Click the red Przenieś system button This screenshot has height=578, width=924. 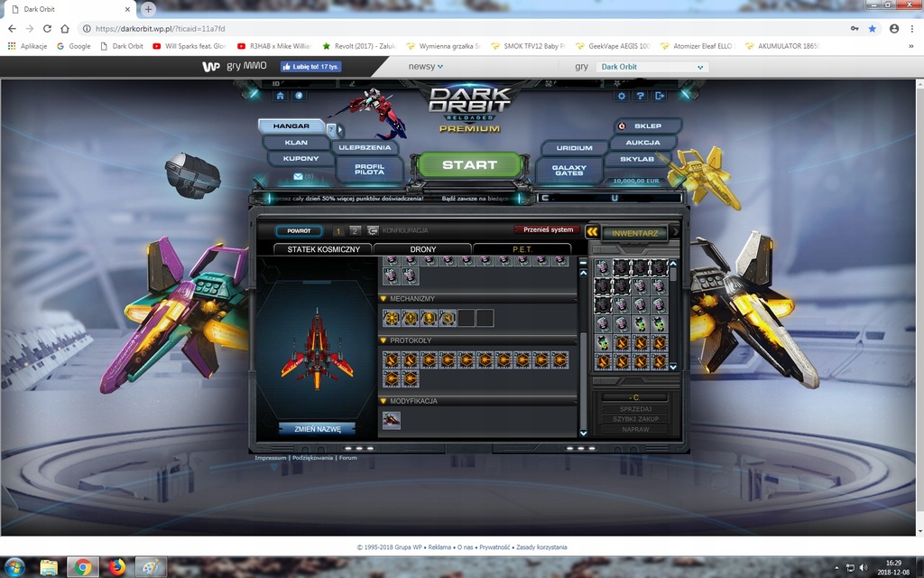[548, 230]
